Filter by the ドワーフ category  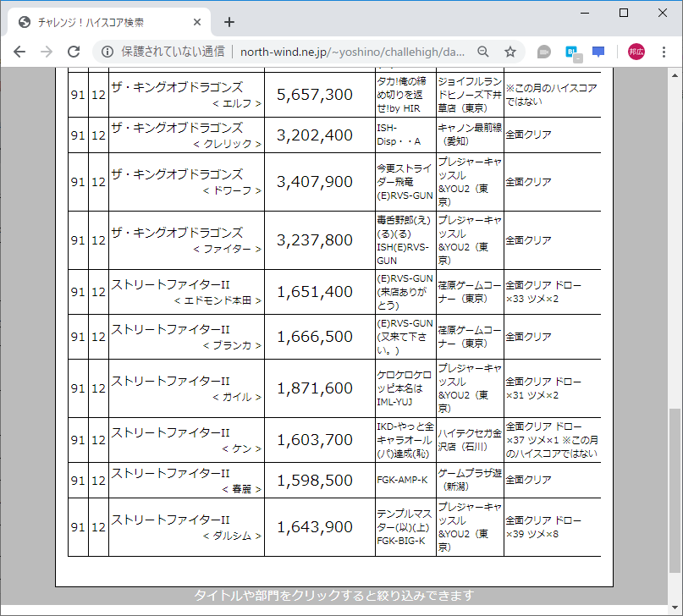pyautogui.click(x=232, y=190)
